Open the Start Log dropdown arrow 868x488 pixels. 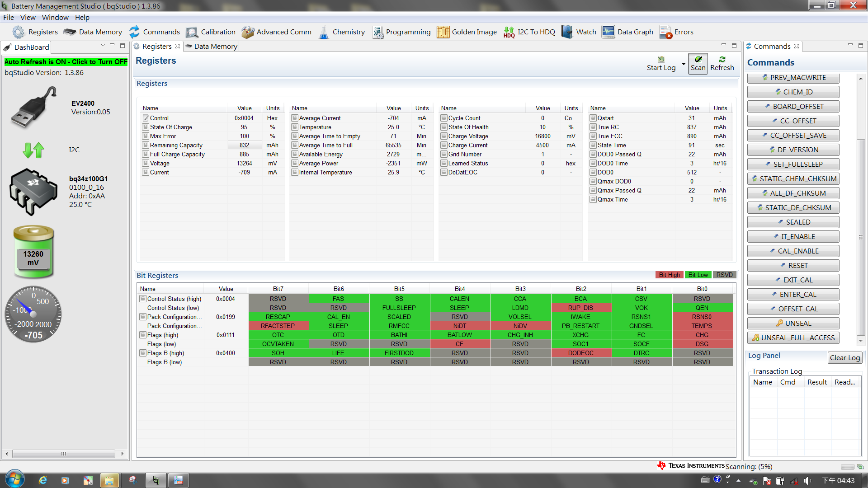[684, 64]
